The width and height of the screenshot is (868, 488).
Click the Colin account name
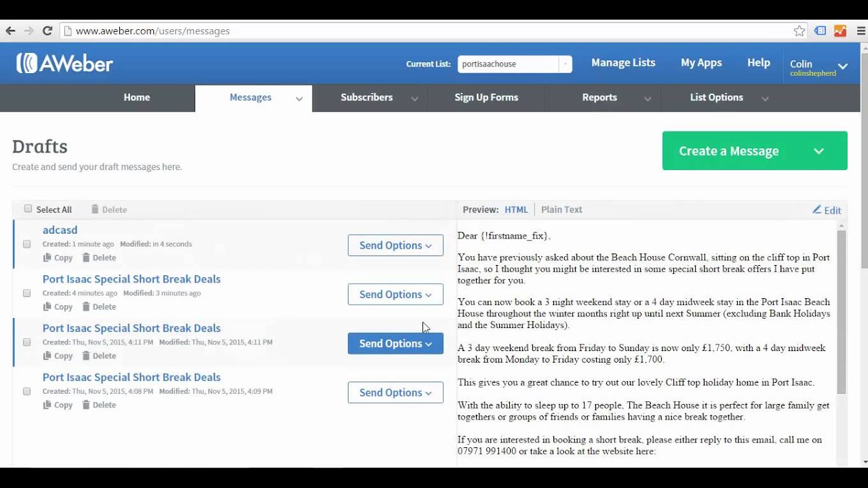tap(801, 64)
